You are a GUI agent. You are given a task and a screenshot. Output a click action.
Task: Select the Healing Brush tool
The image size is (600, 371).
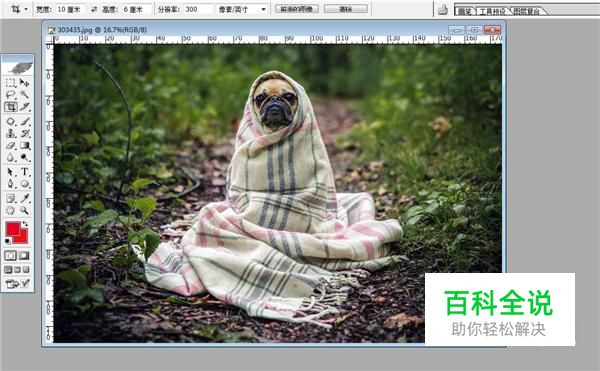click(x=11, y=122)
